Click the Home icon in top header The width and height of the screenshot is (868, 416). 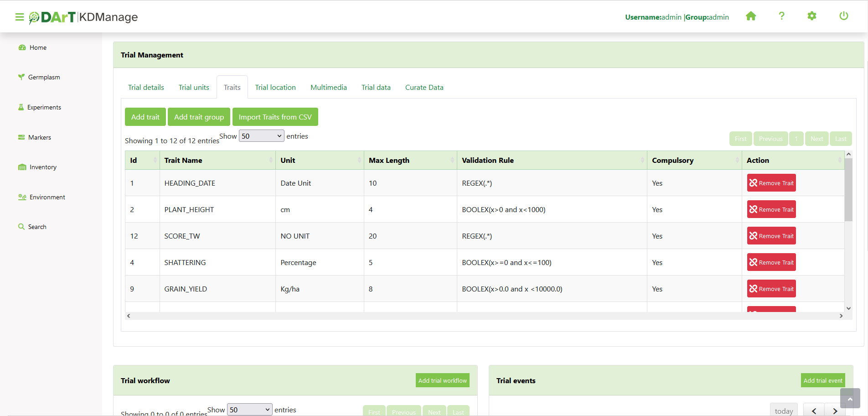[751, 16]
